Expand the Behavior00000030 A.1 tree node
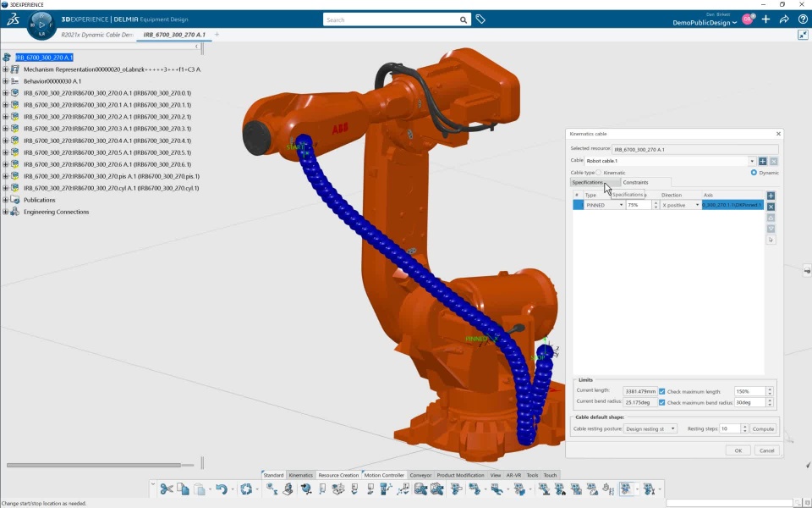The width and height of the screenshot is (812, 508). pos(6,81)
